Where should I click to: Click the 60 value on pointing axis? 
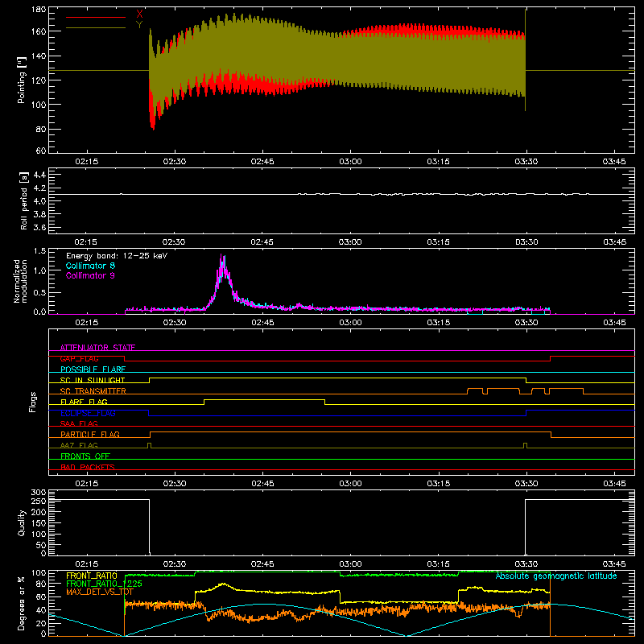(41, 151)
